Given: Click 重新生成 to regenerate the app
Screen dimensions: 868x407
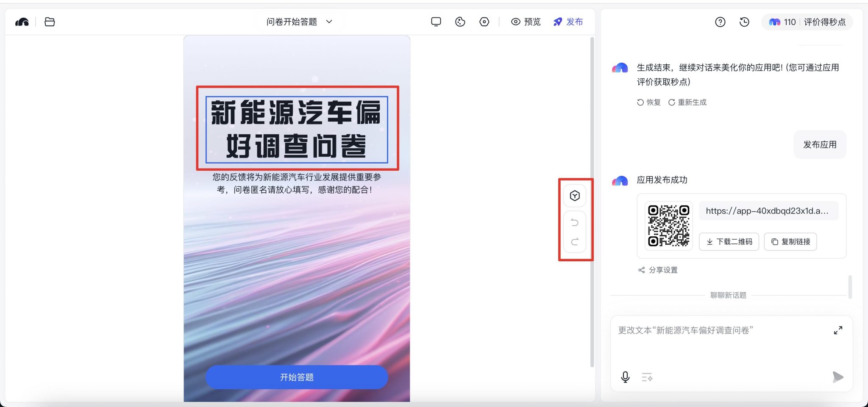Looking at the screenshot, I should coord(688,102).
